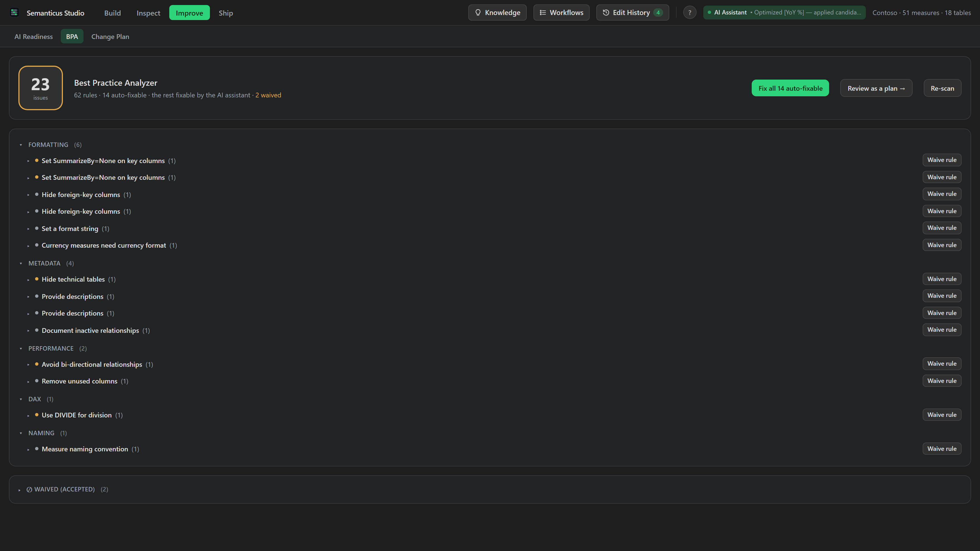Click the green AI Assistant status dot
Screen dimensions: 980x551
(x=709, y=13)
